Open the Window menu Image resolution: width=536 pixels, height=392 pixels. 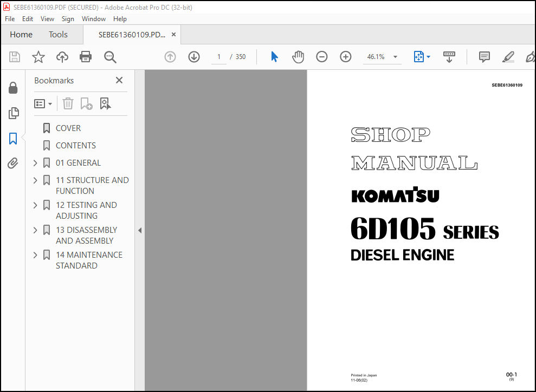[x=93, y=19]
